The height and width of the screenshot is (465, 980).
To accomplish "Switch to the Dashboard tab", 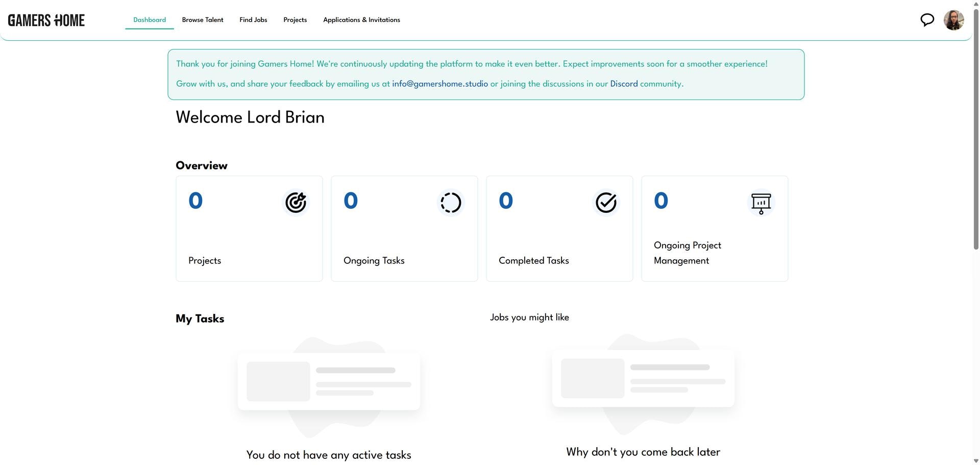I will [150, 20].
